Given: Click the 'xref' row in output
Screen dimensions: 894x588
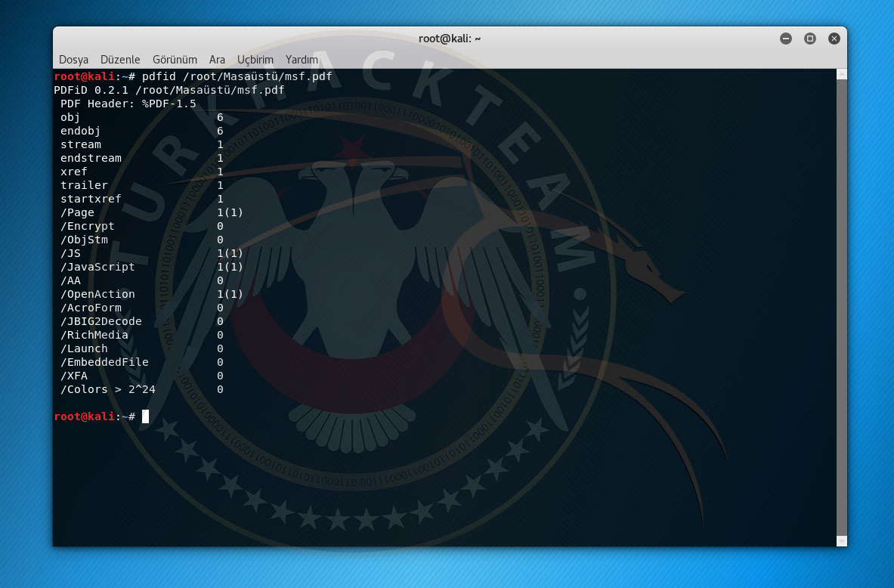Looking at the screenshot, I should click(x=141, y=172).
